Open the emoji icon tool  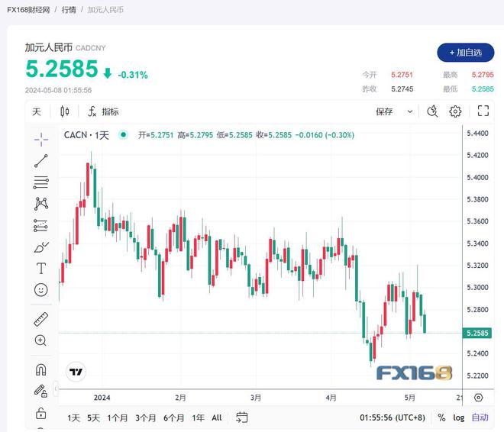pyautogui.click(x=41, y=290)
